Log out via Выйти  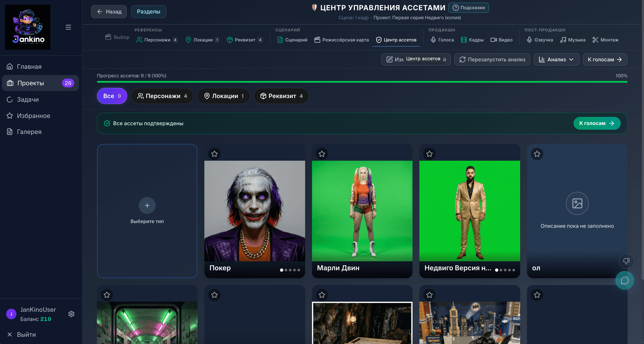tap(22, 334)
